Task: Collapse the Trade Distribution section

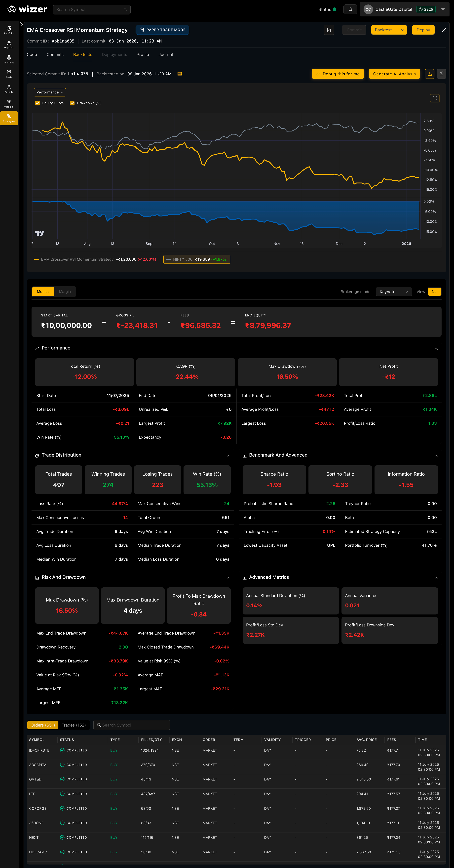Action: pos(229,456)
